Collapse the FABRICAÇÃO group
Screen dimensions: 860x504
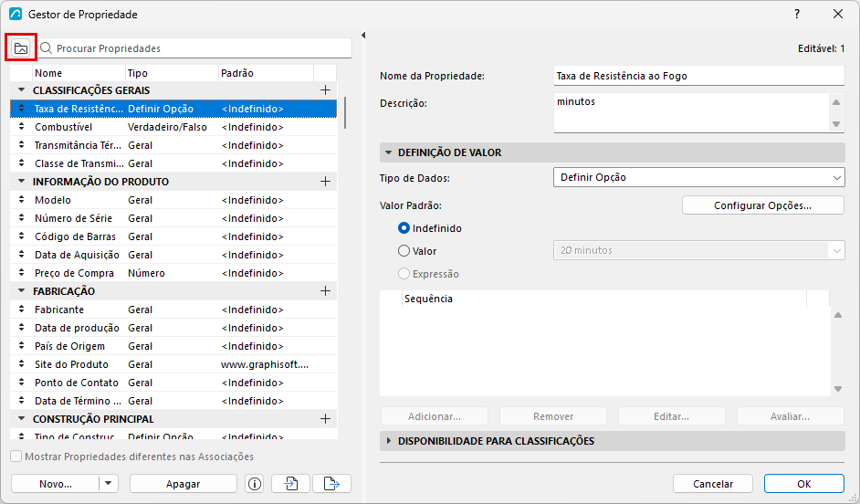coord(21,290)
